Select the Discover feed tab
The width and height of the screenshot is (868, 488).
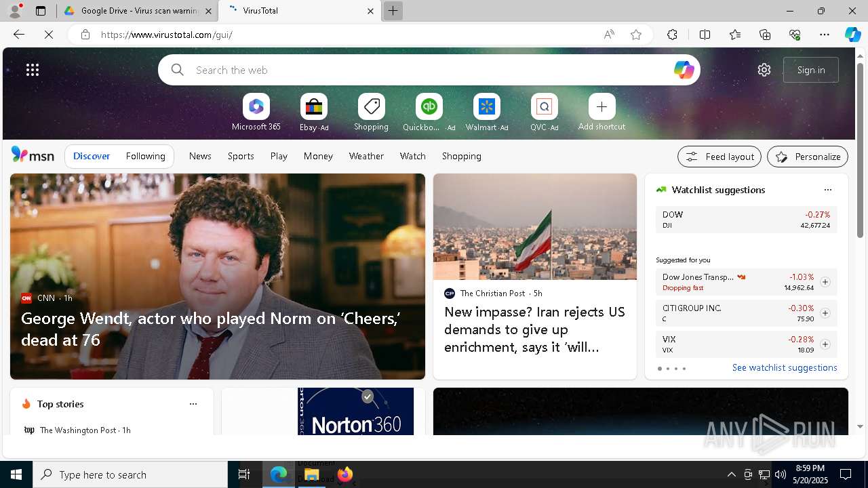pos(92,156)
